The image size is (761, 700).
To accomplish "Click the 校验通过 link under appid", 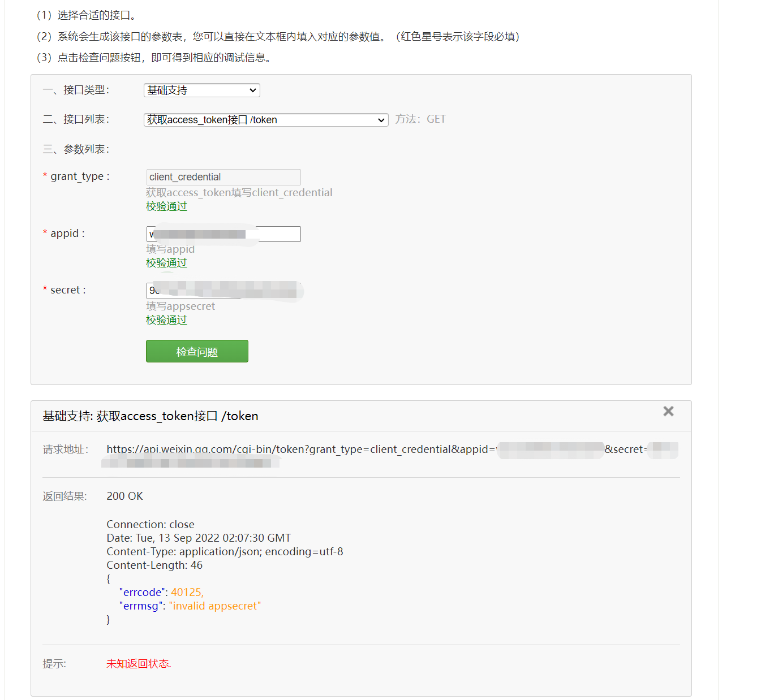I will tap(166, 262).
